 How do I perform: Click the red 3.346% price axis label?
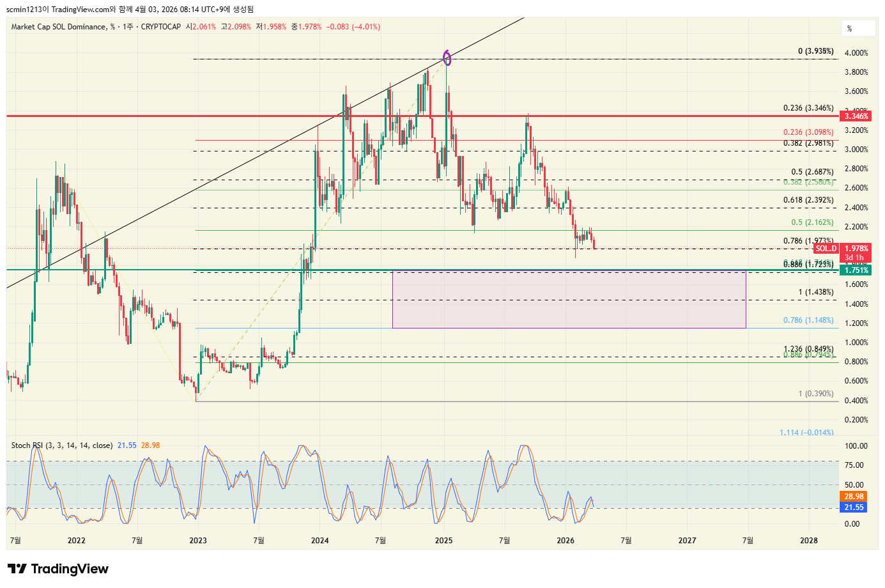856,116
